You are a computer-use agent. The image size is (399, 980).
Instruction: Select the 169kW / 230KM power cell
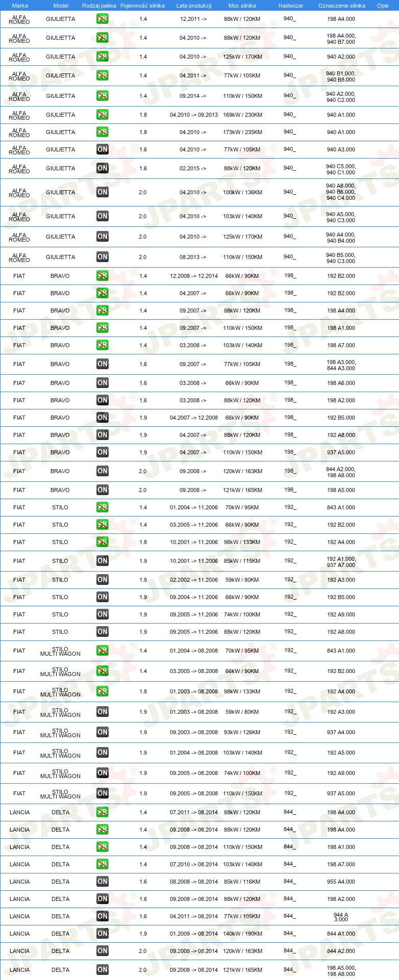coord(242,115)
